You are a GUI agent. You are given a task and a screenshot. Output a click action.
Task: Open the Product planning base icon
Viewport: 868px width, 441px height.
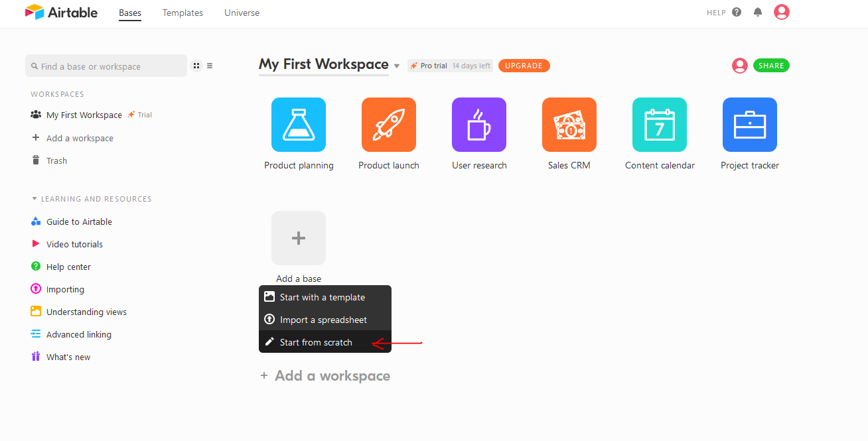299,125
